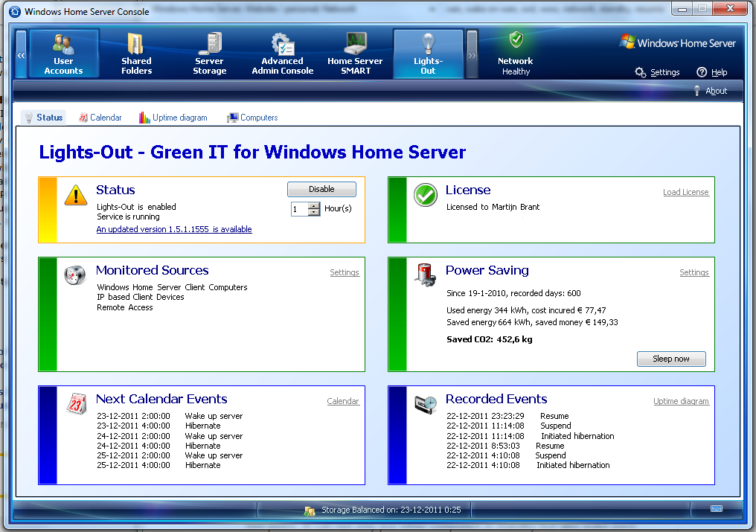Image resolution: width=756 pixels, height=532 pixels.
Task: Click the keyboard icon in the status bar
Action: pos(717,508)
